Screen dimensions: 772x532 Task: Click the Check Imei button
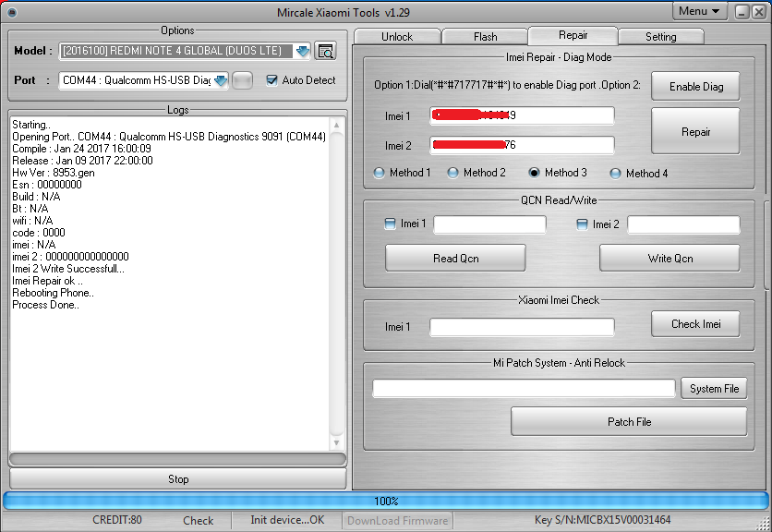[x=695, y=323]
